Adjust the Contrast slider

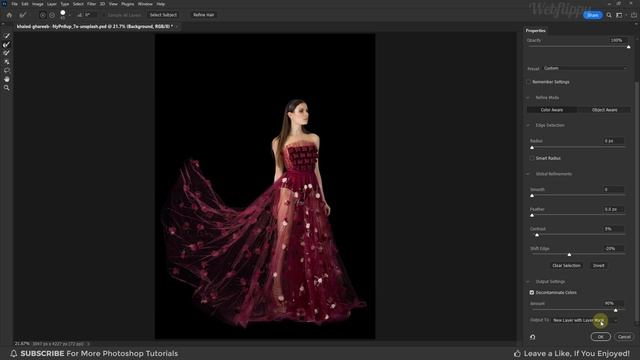coord(537,235)
